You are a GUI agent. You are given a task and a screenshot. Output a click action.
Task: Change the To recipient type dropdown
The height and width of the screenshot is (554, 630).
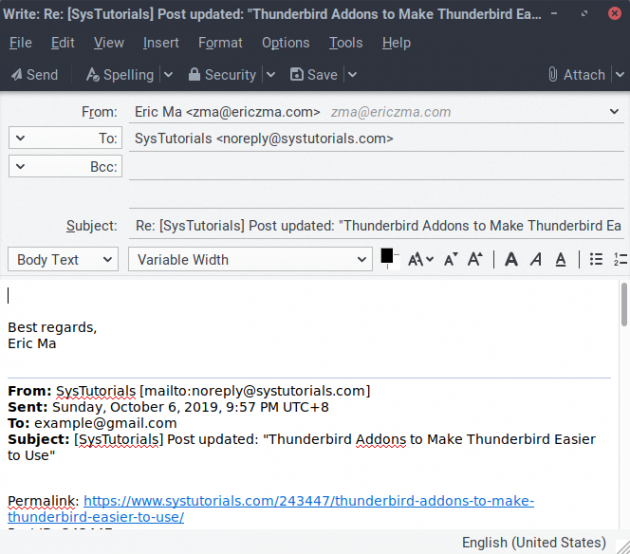click(65, 138)
